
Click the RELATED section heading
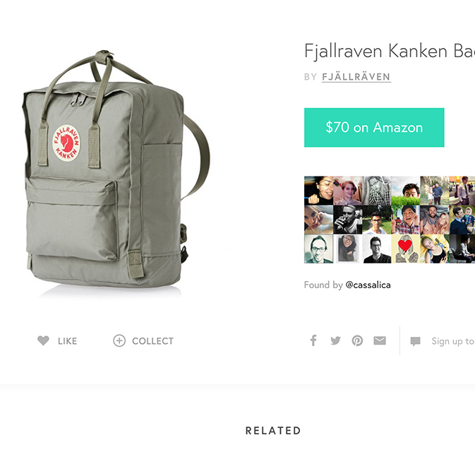(x=273, y=431)
